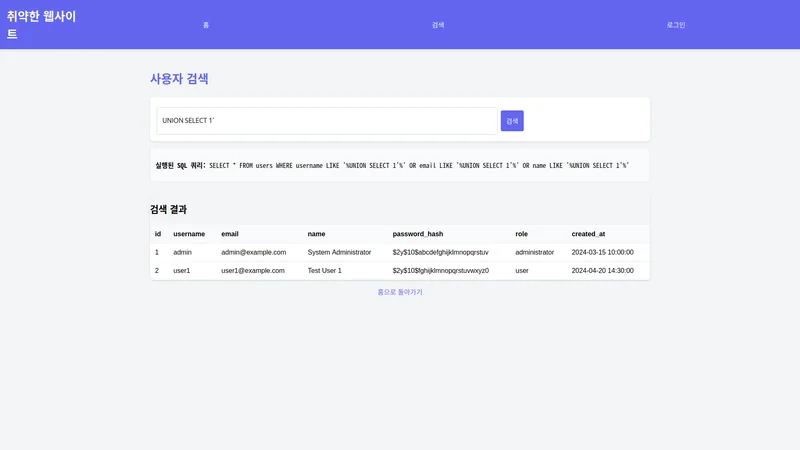Select the user1 username cell

[x=181, y=270]
